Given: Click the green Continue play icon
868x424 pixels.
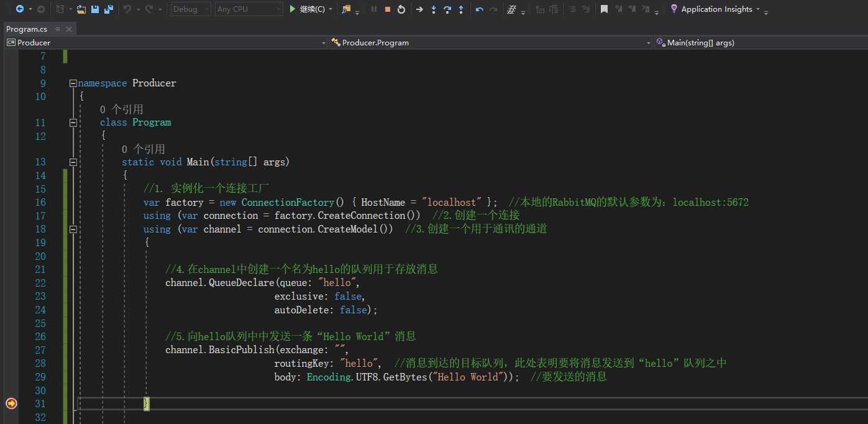Looking at the screenshot, I should 293,9.
